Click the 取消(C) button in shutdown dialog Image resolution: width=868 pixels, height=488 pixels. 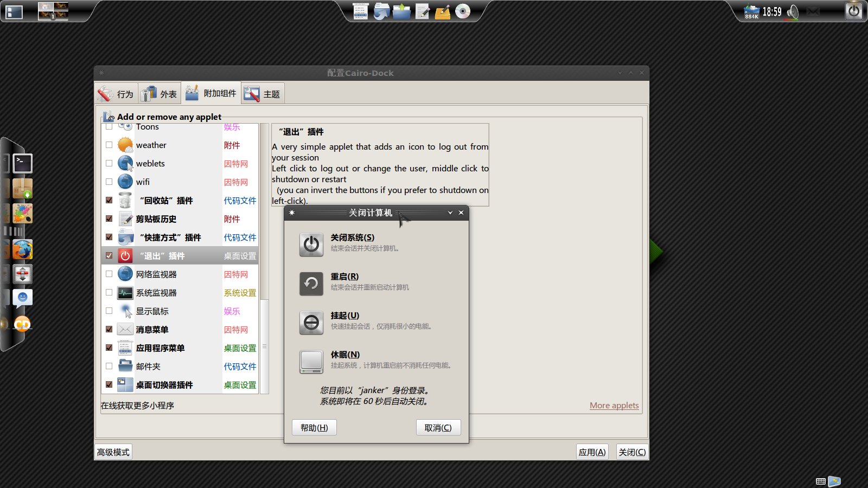pyautogui.click(x=438, y=427)
